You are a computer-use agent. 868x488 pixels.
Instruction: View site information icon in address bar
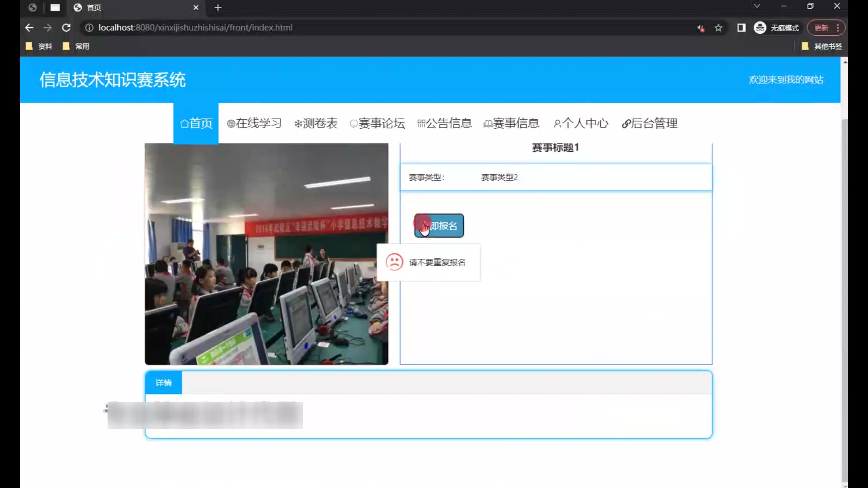90,28
